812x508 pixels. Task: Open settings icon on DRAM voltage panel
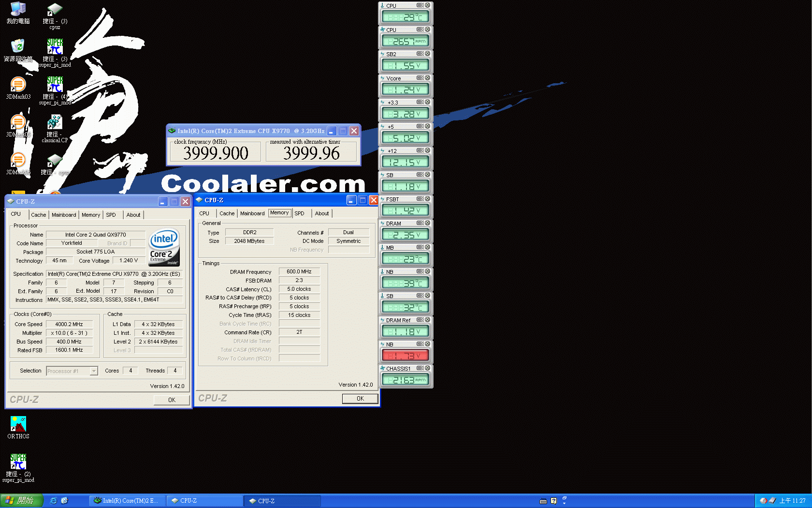pyautogui.click(x=420, y=223)
